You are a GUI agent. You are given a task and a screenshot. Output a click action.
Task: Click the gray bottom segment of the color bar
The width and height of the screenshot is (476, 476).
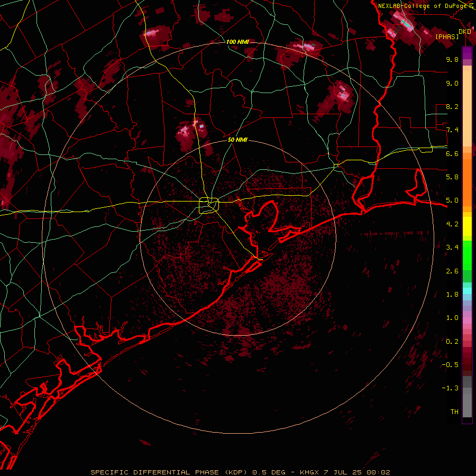(x=467, y=398)
